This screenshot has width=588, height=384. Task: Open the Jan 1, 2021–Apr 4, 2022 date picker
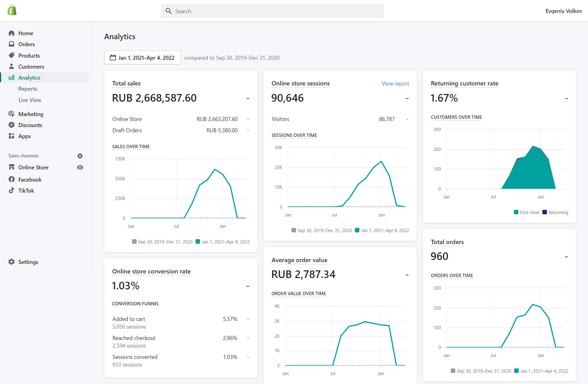(x=142, y=58)
